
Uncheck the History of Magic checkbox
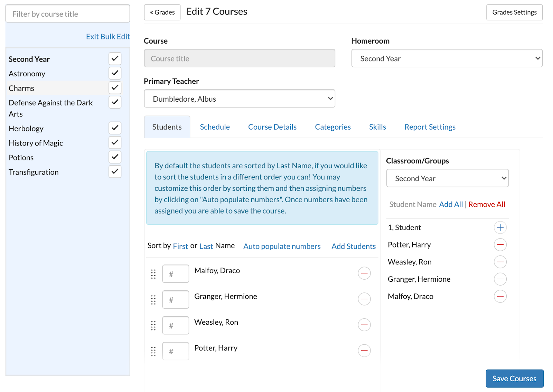(x=115, y=143)
